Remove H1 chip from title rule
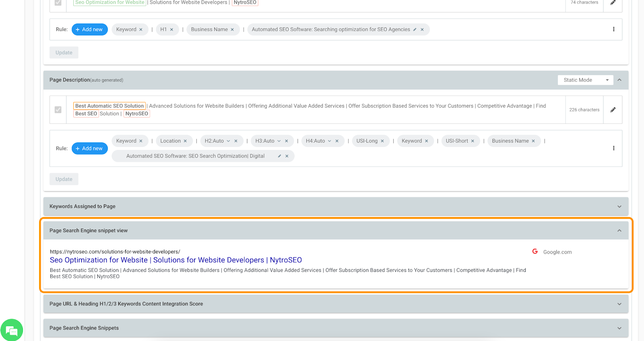644x341 pixels. [x=171, y=29]
